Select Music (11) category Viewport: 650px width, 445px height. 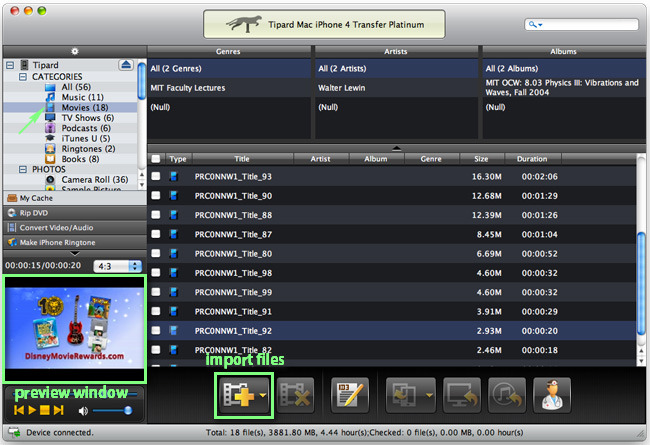(x=82, y=97)
